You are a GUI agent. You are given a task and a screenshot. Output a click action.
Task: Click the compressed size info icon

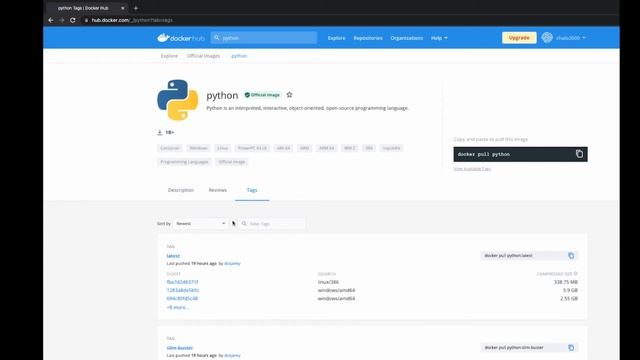point(576,274)
